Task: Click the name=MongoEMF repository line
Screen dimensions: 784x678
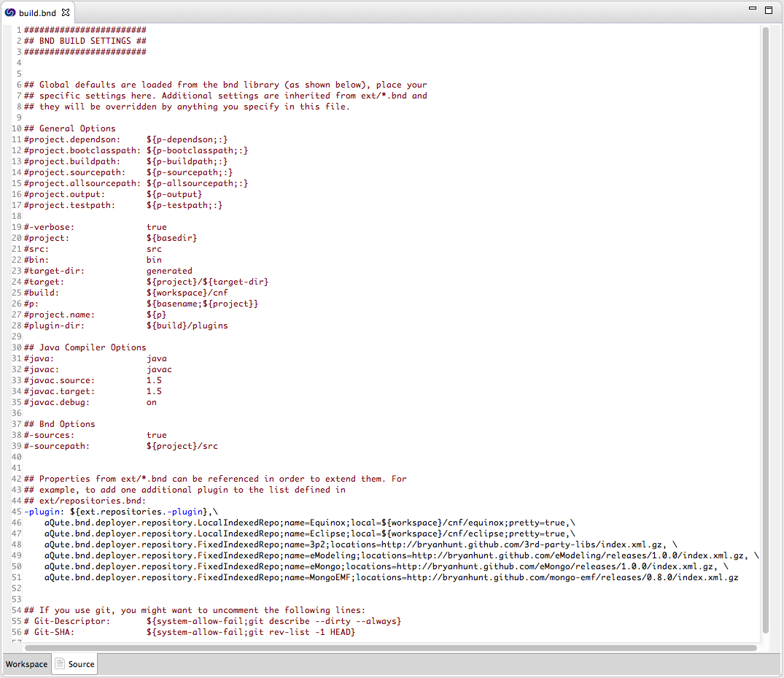Action: [392, 577]
